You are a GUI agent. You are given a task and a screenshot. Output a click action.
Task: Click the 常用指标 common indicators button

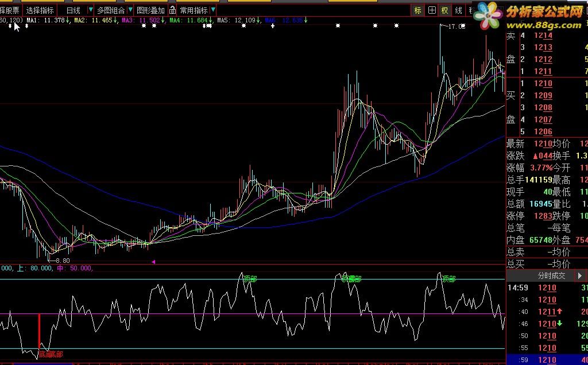pos(194,10)
